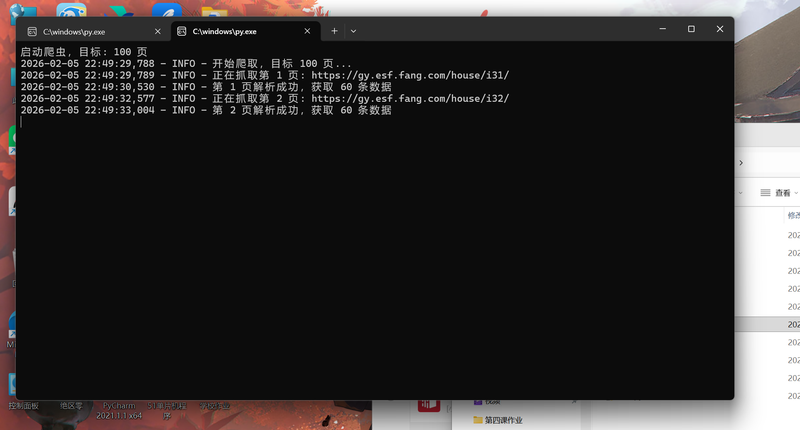Select the 绝区零 desktop shortcut label

[x=71, y=406]
